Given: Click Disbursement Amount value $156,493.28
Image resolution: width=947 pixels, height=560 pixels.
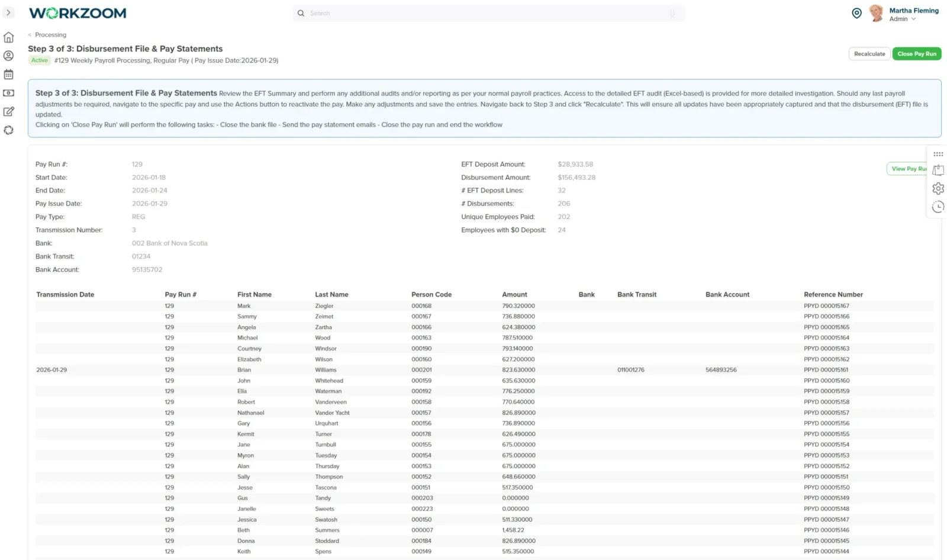Looking at the screenshot, I should pos(576,177).
